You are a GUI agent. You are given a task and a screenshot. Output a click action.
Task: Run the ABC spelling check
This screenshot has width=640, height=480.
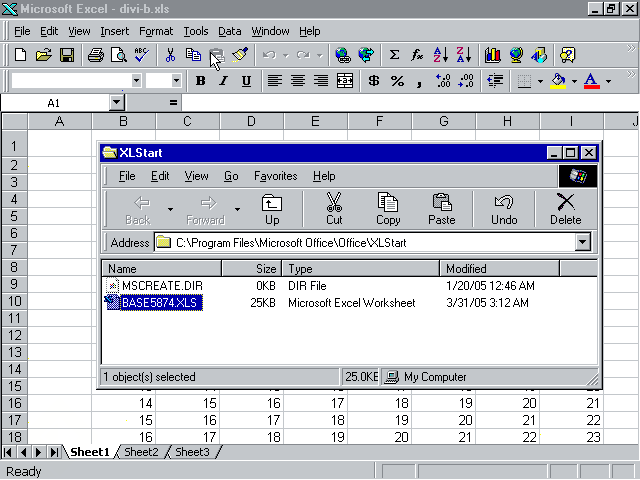[x=142, y=55]
